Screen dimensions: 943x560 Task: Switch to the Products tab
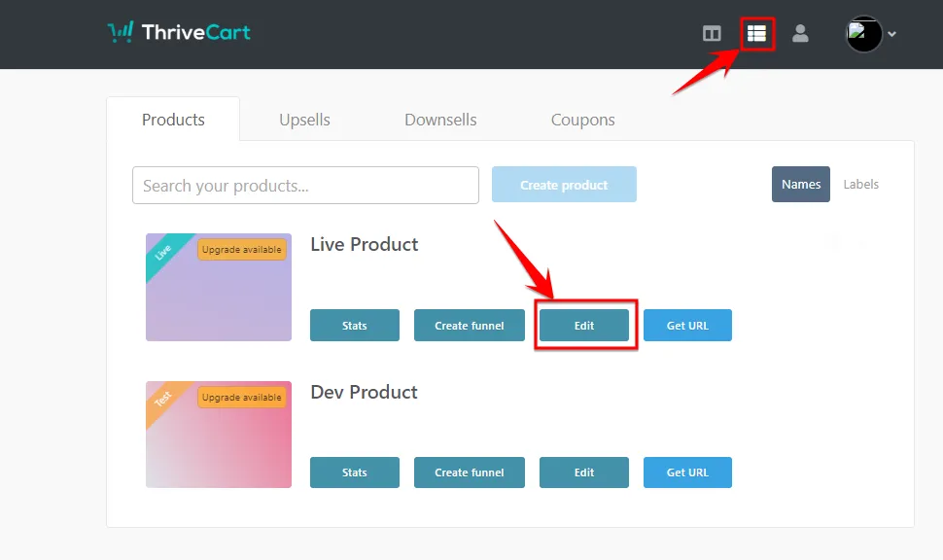point(173,120)
